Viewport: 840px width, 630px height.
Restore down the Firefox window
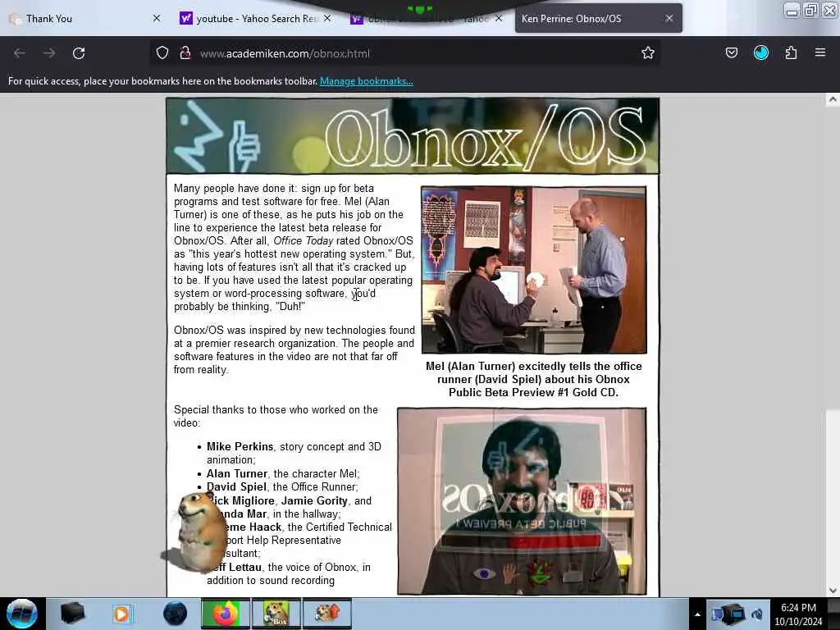point(810,11)
